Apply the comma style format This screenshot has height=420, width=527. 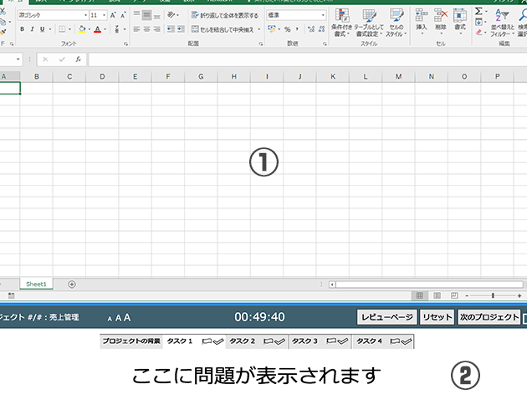(297, 29)
